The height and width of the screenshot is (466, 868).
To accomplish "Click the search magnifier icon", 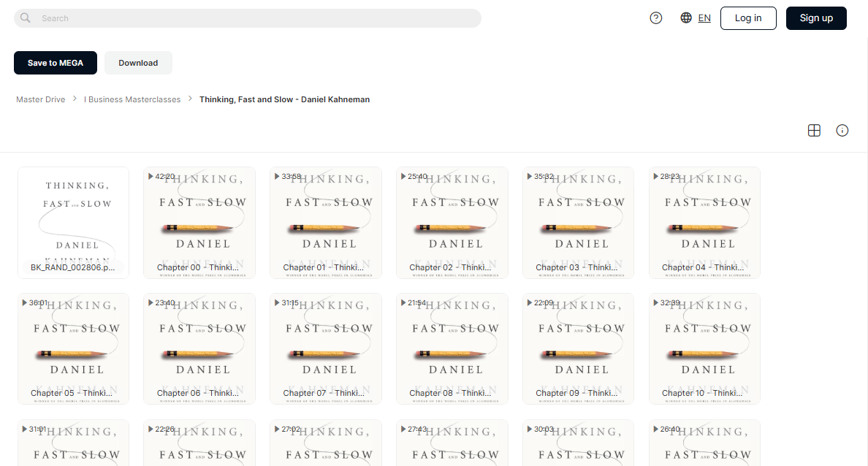I will click(x=26, y=18).
